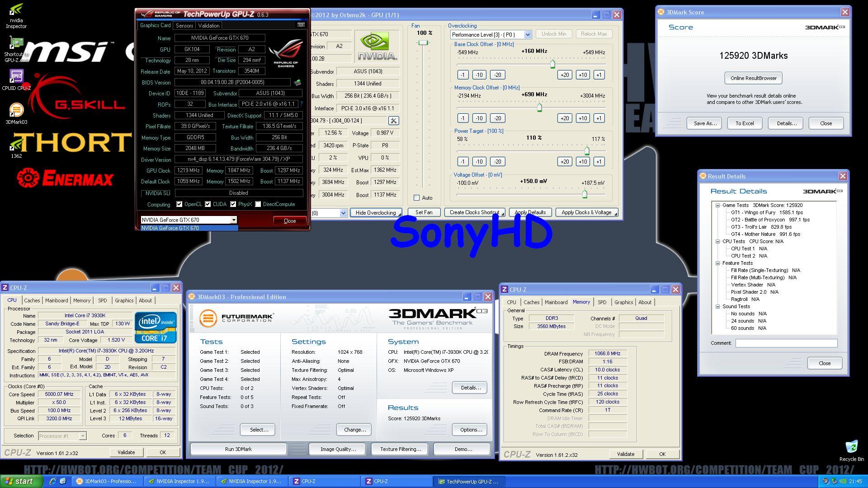Click the Set Fan button
868x488 pixels.
point(424,212)
